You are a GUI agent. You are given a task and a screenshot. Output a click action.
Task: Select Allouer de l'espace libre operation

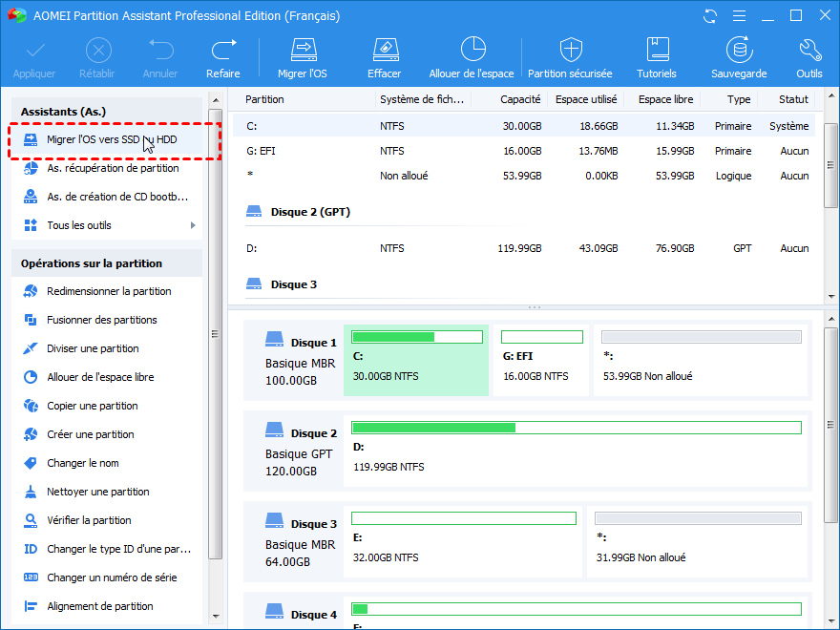pyautogui.click(x=106, y=377)
